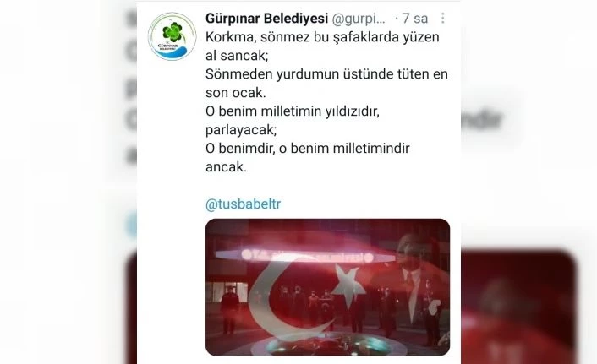This screenshot has height=364, width=597.
Task: Click the line "Sönmeden yurdumun üstünde tüten en"
Action: (x=326, y=73)
